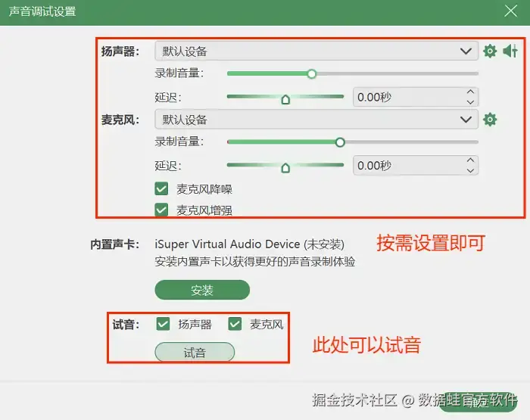Click 安装内置声卡以获得更好的声音录制体验 text

pyautogui.click(x=255, y=262)
